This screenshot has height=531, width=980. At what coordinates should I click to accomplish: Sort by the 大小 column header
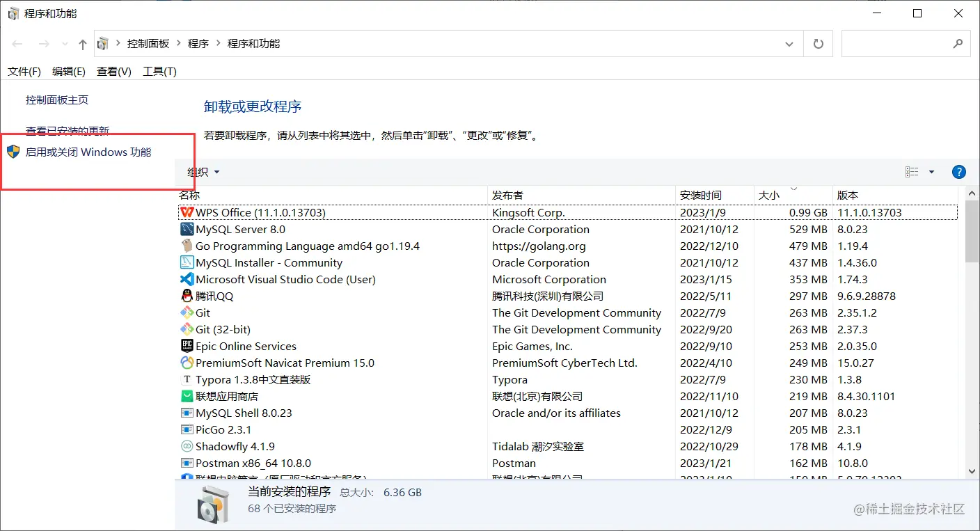pyautogui.click(x=794, y=195)
